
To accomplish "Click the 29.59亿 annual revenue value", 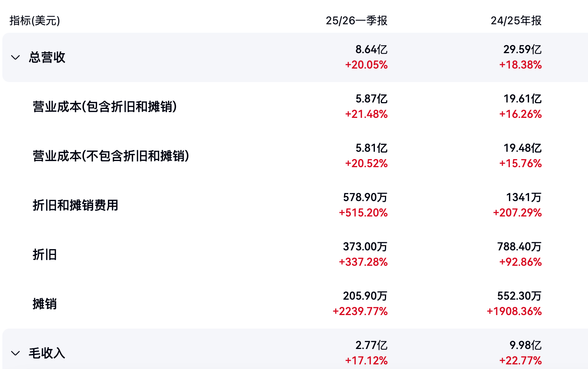I will [522, 50].
